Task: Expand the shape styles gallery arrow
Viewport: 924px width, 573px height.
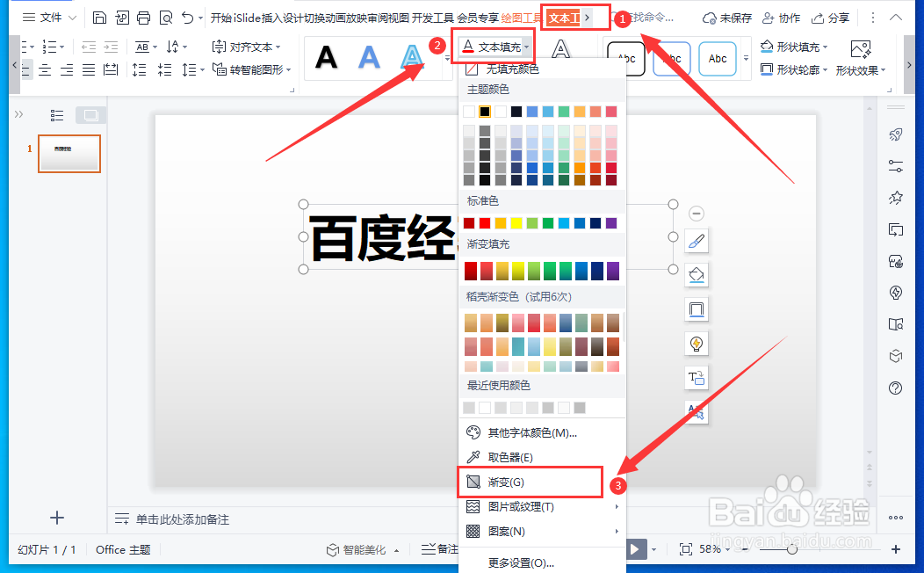Action: 746,58
